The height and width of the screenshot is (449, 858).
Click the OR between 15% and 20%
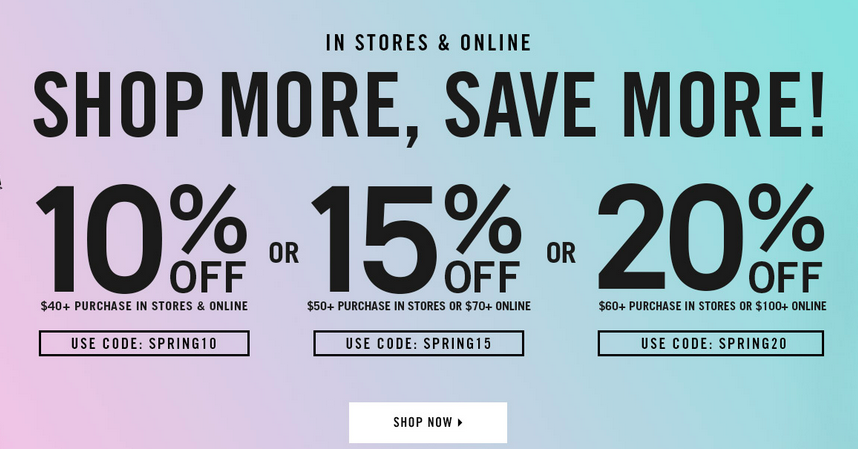tap(561, 253)
